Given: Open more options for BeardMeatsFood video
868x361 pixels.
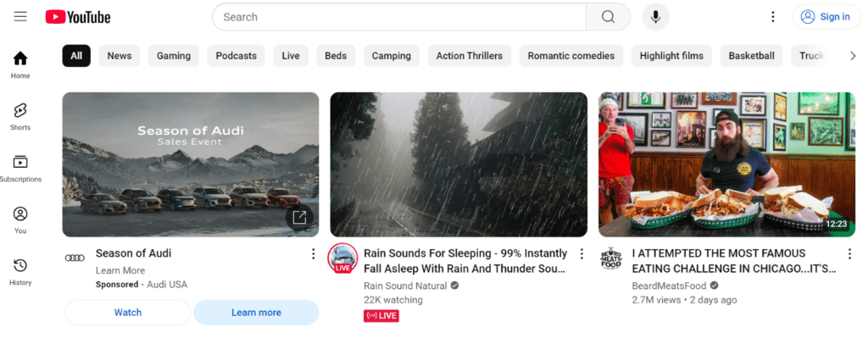Looking at the screenshot, I should point(849,253).
